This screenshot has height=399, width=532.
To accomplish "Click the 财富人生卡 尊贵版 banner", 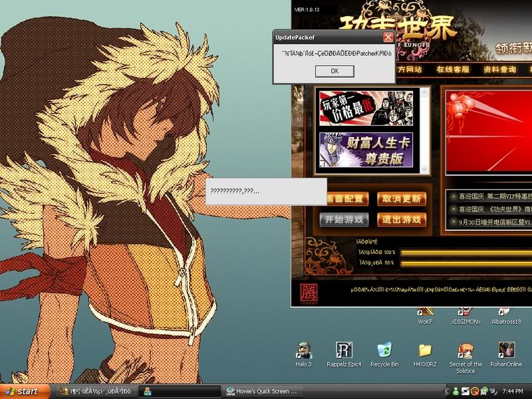I will [x=365, y=150].
